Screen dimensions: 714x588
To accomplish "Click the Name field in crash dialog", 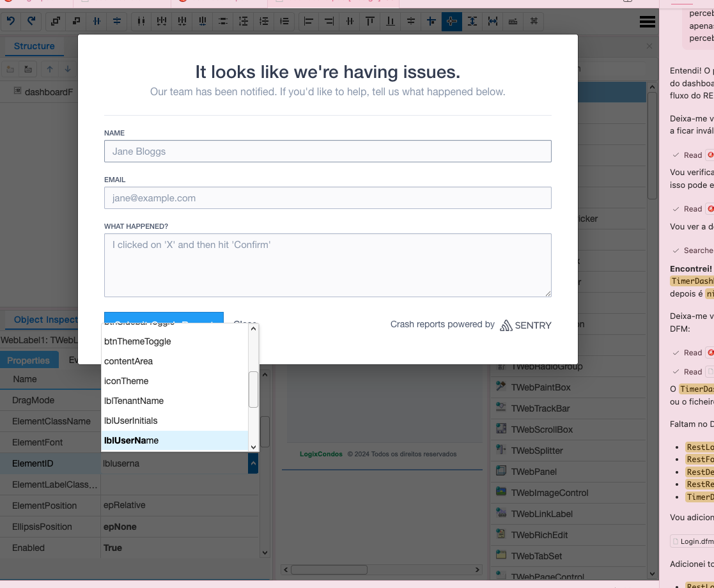I will pyautogui.click(x=327, y=151).
